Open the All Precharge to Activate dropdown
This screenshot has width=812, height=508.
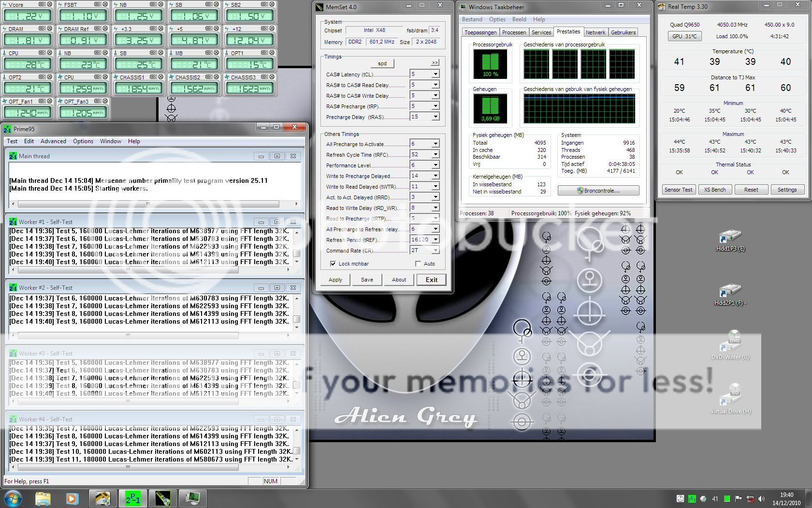[x=435, y=144]
